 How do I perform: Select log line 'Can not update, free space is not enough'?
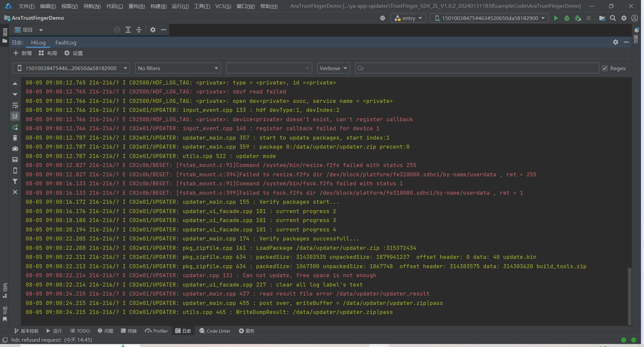[x=201, y=276]
